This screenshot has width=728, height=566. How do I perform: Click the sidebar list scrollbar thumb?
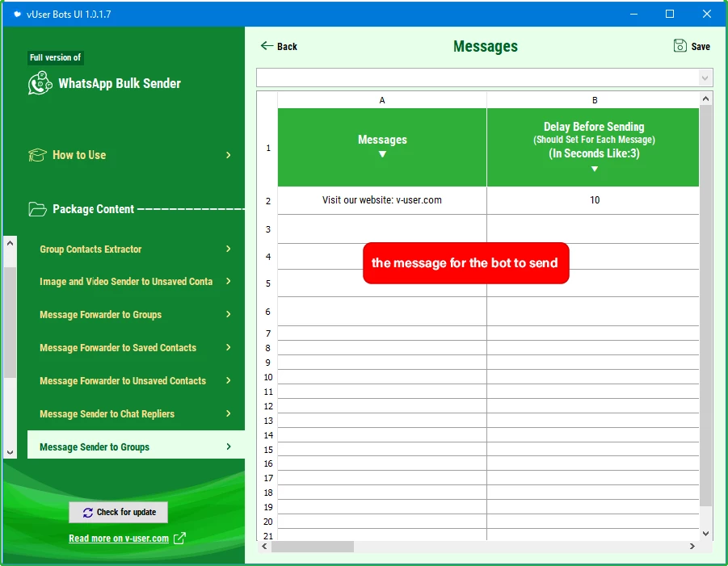click(11, 322)
